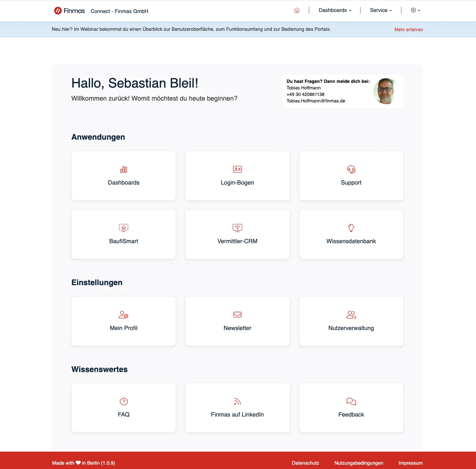476x469 pixels.
Task: Expand the Service dropdown menu
Action: (381, 10)
